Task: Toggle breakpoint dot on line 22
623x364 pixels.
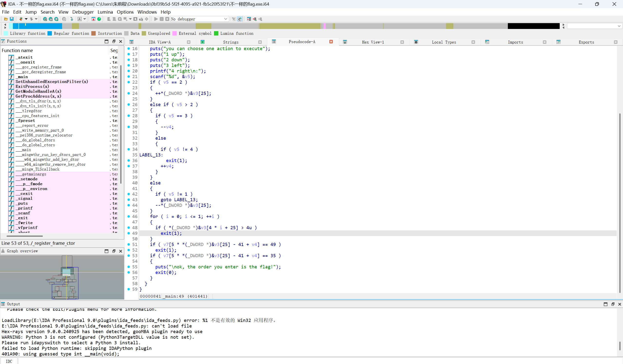Action: coord(129,82)
